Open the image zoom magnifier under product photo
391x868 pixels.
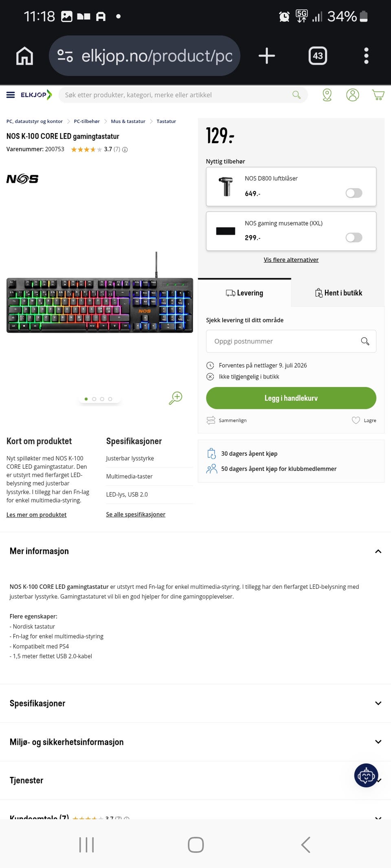[175, 398]
